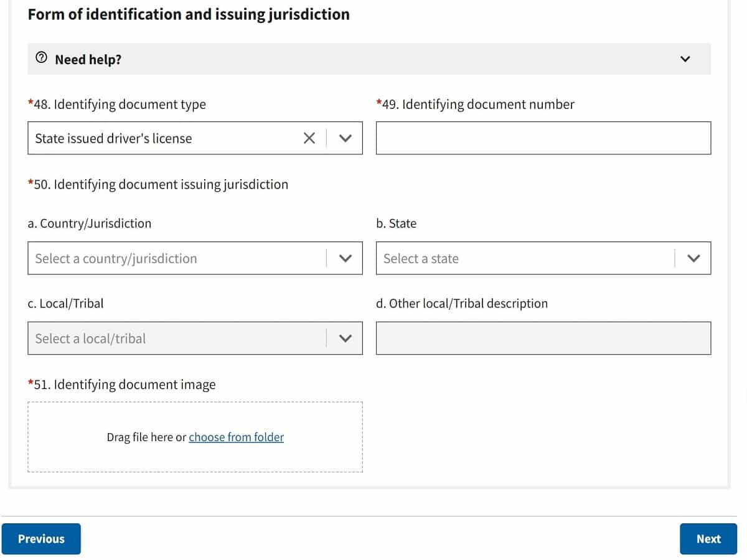Screen dimensions: 747x560
Task: Click the '51. Identifying document image' label
Action: click(x=125, y=385)
